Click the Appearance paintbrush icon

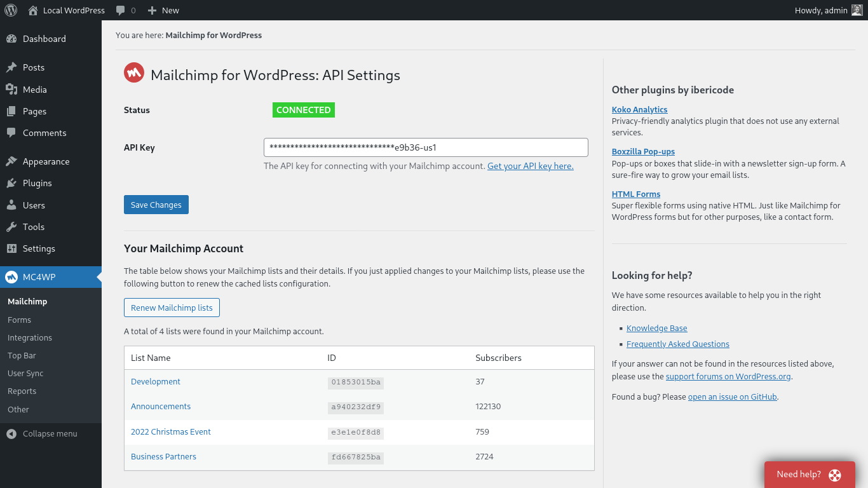click(11, 161)
